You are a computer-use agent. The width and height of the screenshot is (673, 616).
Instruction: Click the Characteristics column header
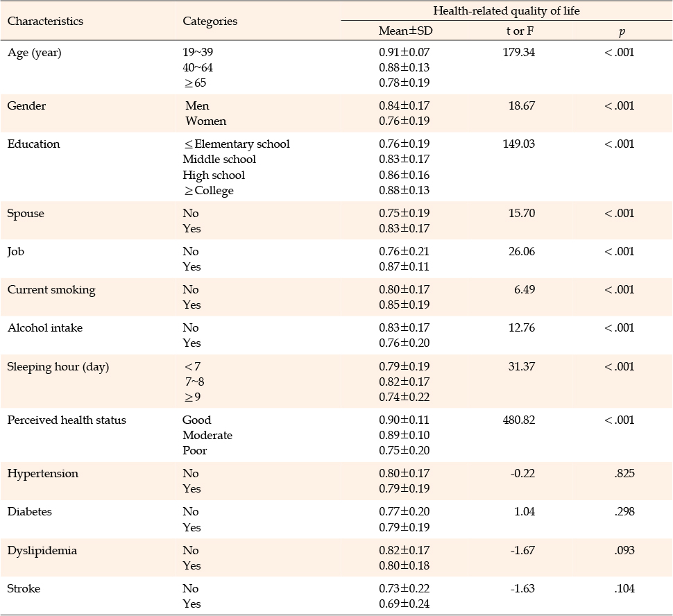(x=45, y=21)
